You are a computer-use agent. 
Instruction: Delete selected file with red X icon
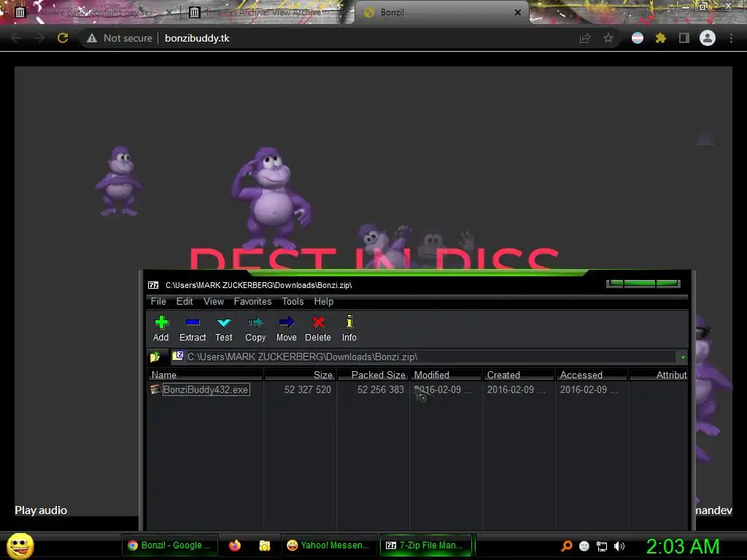(318, 329)
